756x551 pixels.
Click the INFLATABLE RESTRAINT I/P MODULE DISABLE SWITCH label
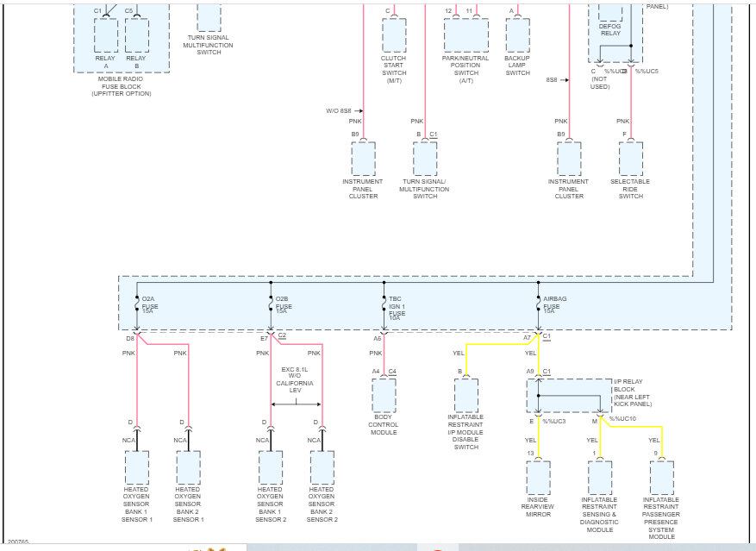click(465, 432)
